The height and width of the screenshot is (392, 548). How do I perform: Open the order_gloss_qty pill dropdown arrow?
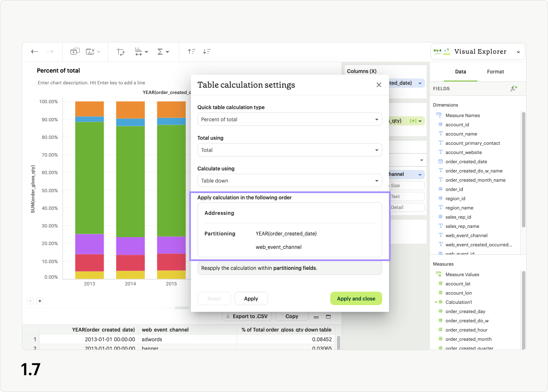pos(420,121)
